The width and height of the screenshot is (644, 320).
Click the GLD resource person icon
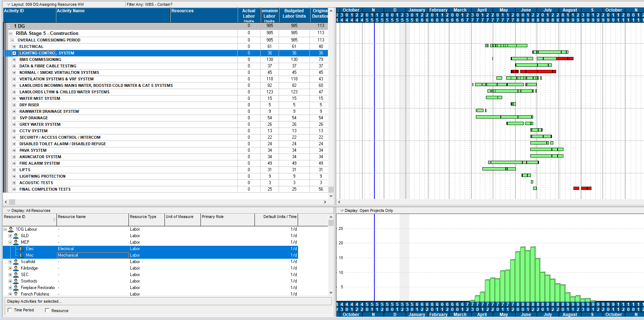16,236
